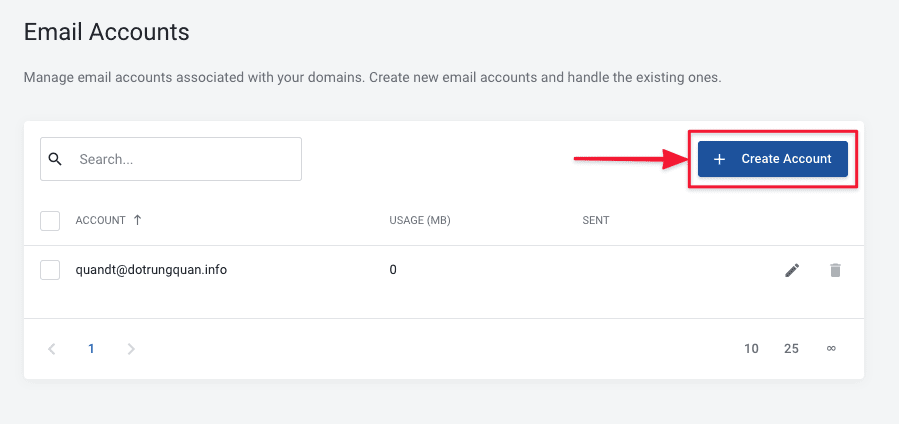
Task: Click the ascending sort arrow beside ACCOUNT
Action: 137,221
